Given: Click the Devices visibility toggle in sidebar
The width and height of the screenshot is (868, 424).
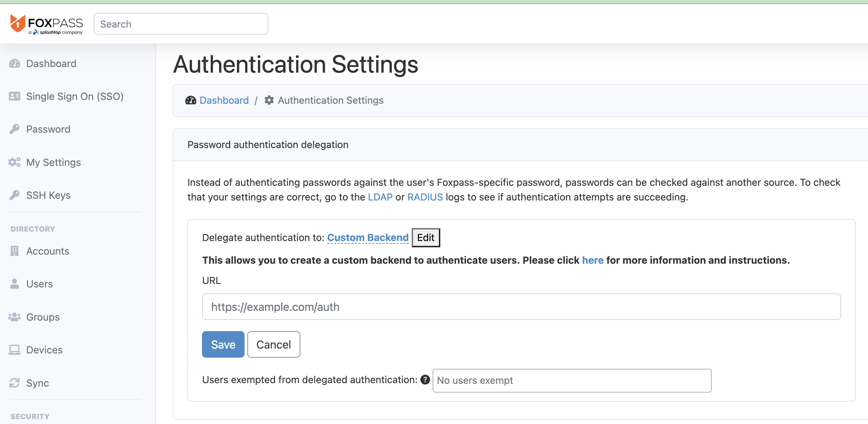Looking at the screenshot, I should click(44, 350).
